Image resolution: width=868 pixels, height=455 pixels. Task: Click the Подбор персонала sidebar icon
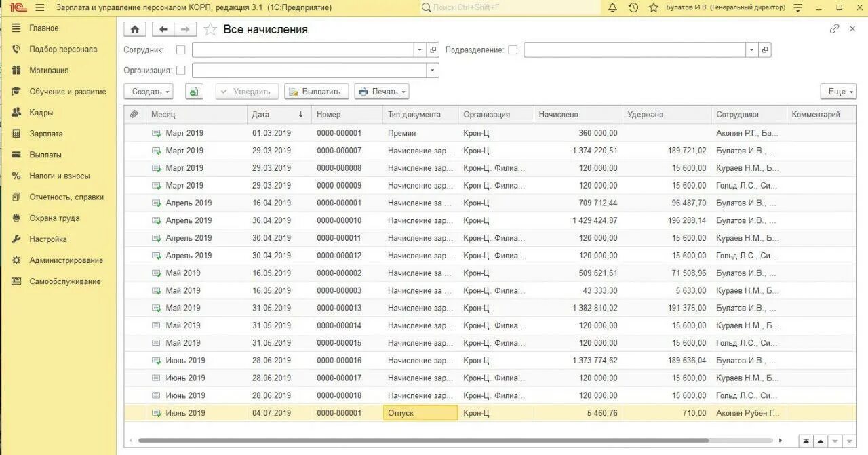[x=16, y=49]
